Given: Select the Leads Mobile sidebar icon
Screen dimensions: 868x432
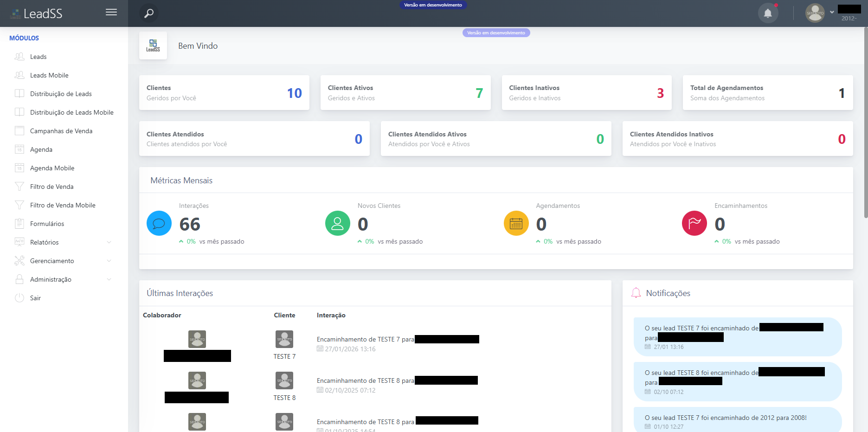Looking at the screenshot, I should 19,75.
